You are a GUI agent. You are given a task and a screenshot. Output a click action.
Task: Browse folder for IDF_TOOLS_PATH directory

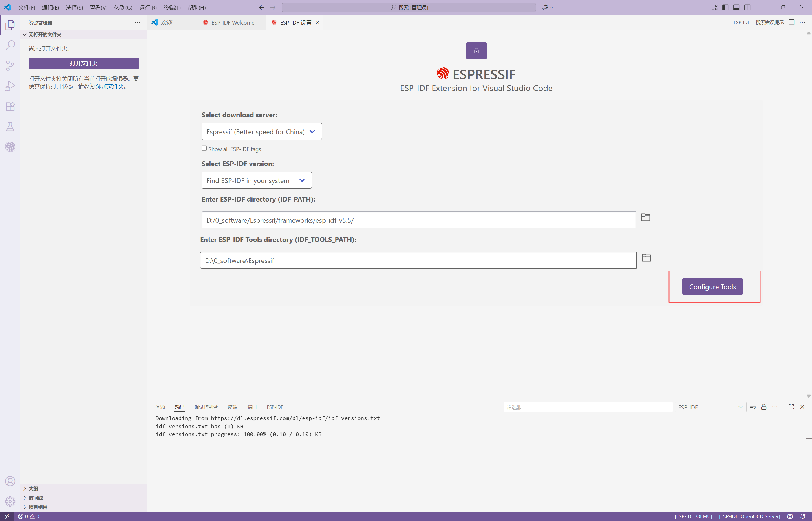(646, 258)
